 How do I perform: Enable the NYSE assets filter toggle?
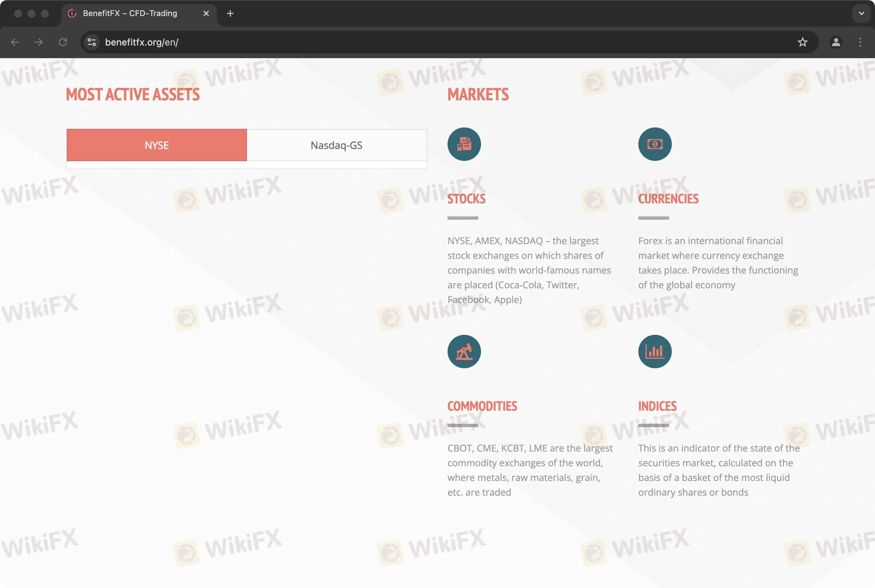click(x=156, y=145)
